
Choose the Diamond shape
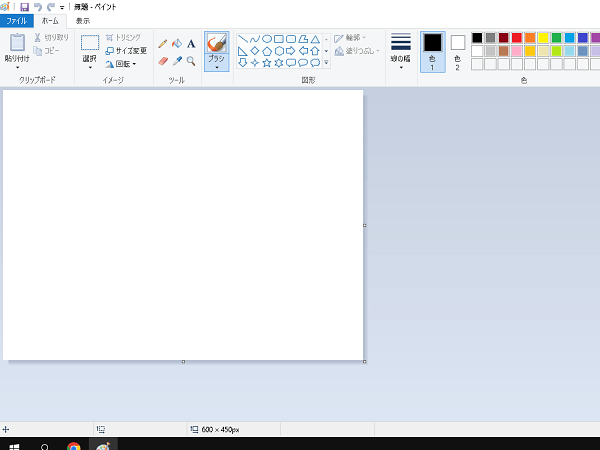(x=255, y=51)
